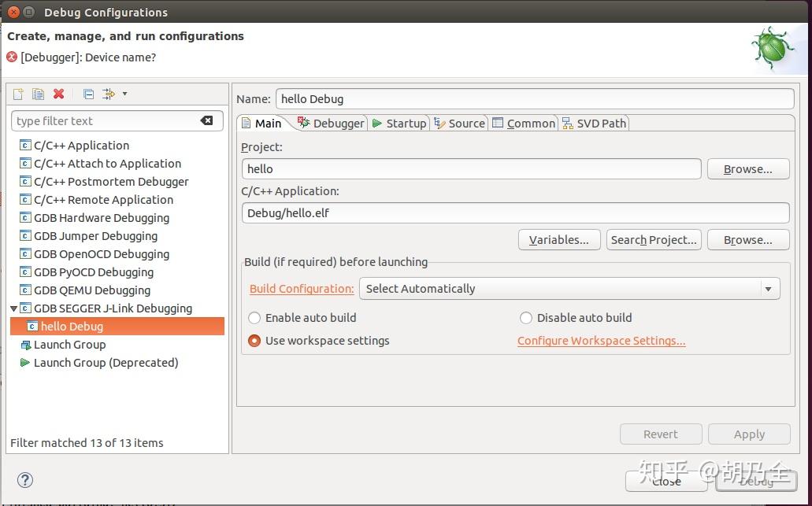Image resolution: width=812 pixels, height=506 pixels.
Task: Delete the selected launch configuration
Action: 57,94
